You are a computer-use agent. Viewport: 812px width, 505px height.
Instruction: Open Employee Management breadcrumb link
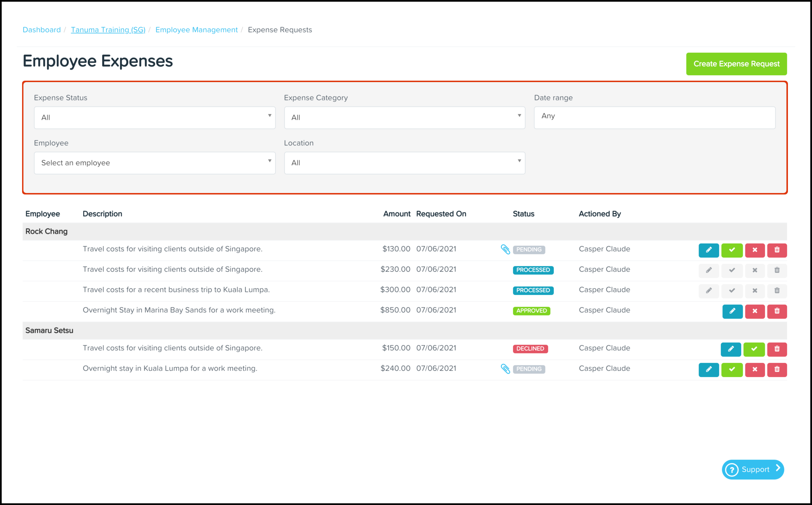point(196,30)
